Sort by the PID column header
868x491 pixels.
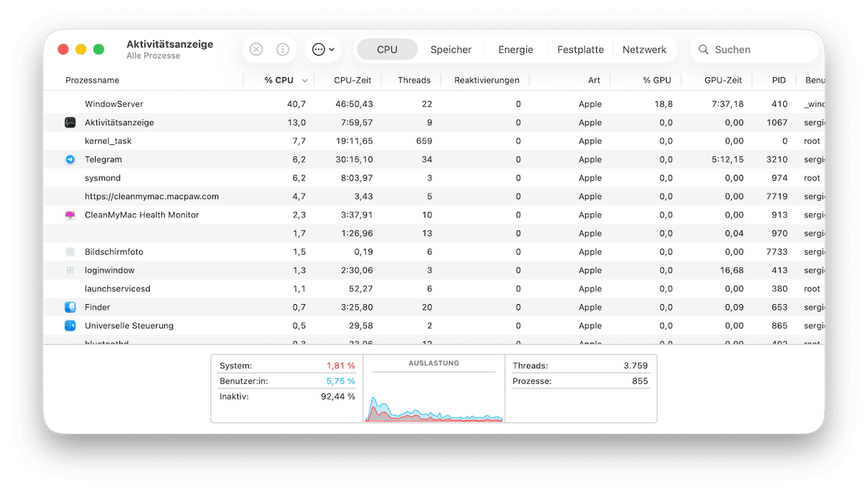pos(779,81)
